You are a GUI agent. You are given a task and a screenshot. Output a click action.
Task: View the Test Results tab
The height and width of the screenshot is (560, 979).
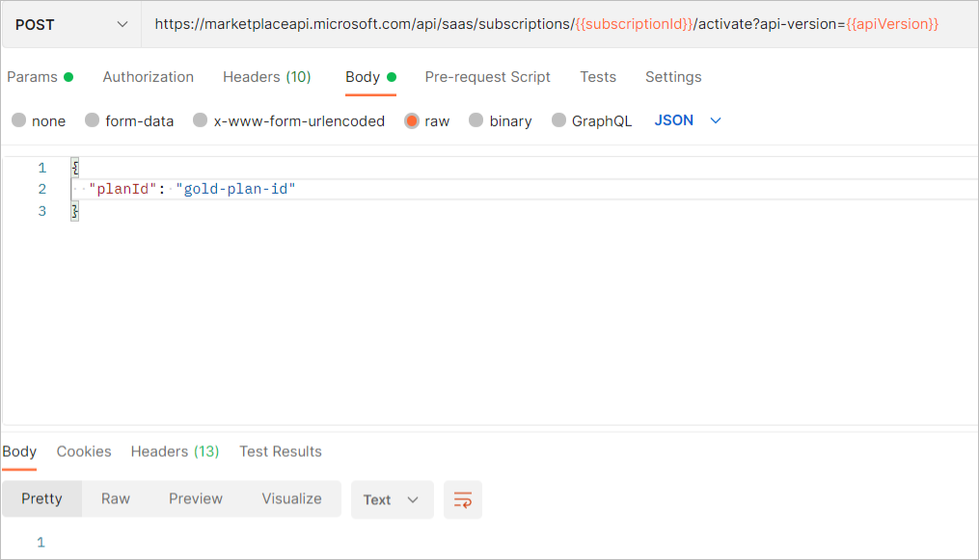point(281,451)
